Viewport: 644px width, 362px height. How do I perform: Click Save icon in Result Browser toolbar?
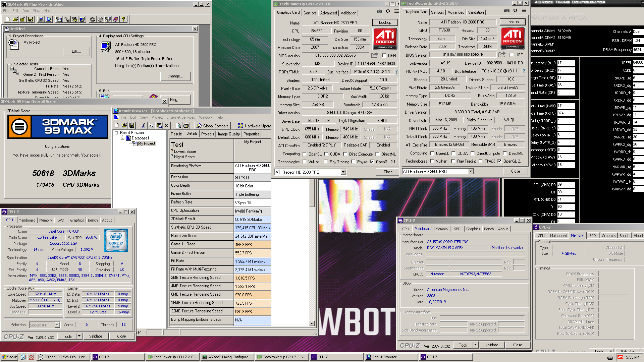tap(132, 125)
